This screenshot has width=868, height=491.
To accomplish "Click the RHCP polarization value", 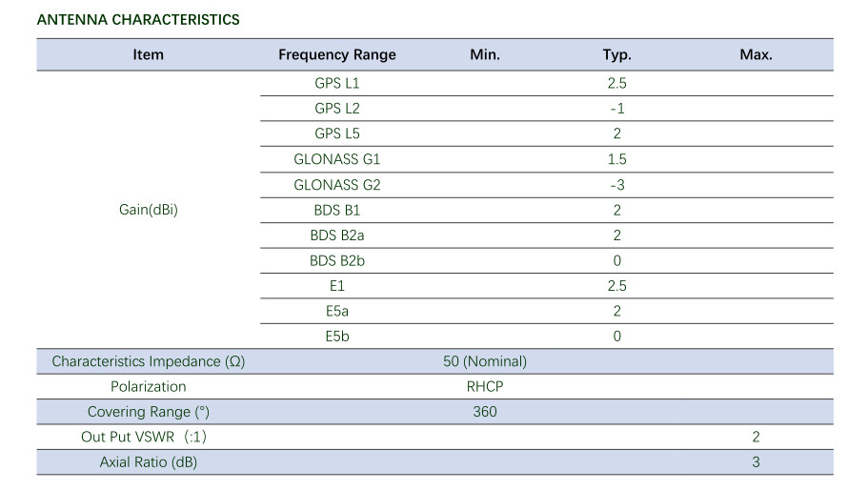I will pos(484,387).
